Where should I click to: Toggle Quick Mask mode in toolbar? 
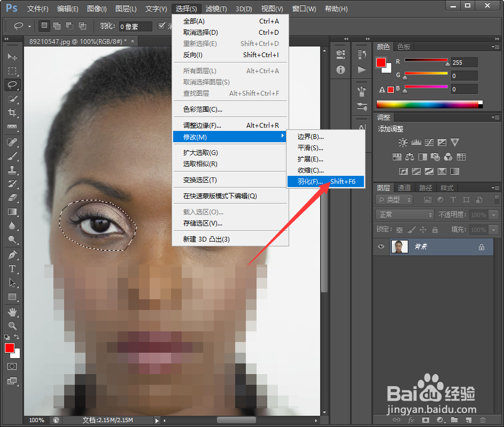pos(12,367)
